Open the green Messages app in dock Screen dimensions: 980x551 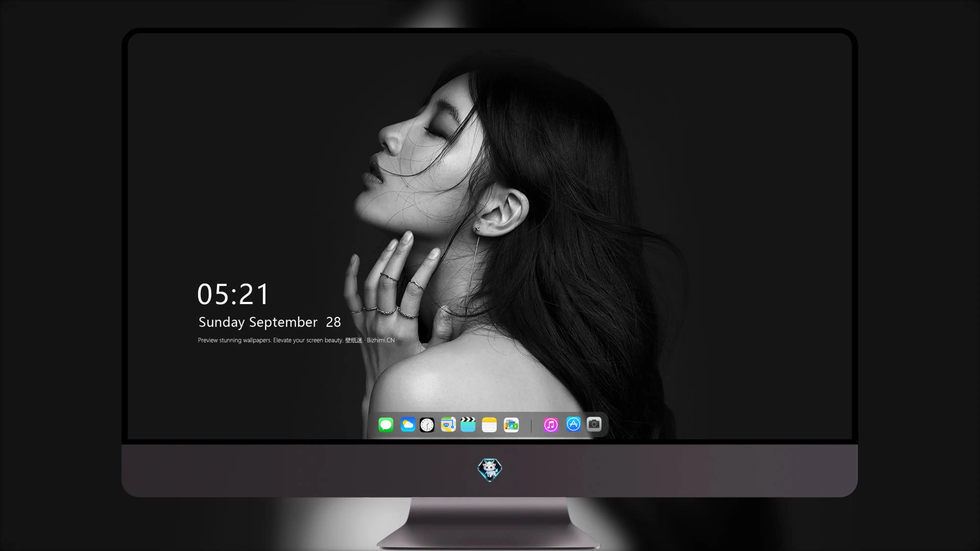point(386,424)
